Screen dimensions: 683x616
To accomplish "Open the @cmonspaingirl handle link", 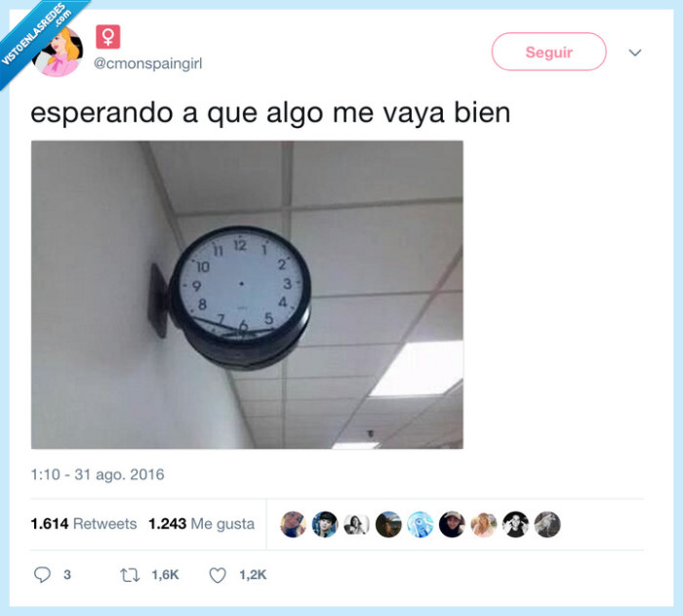I will click(x=148, y=63).
